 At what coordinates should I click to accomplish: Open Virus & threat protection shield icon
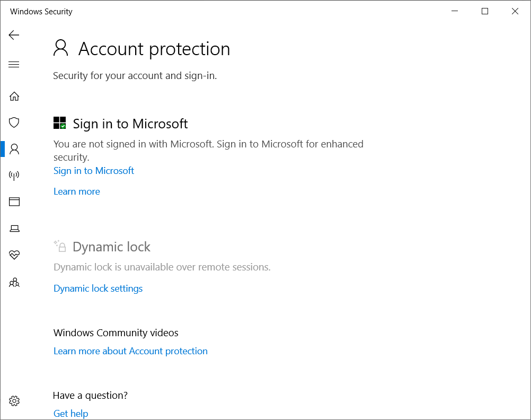[x=14, y=122]
